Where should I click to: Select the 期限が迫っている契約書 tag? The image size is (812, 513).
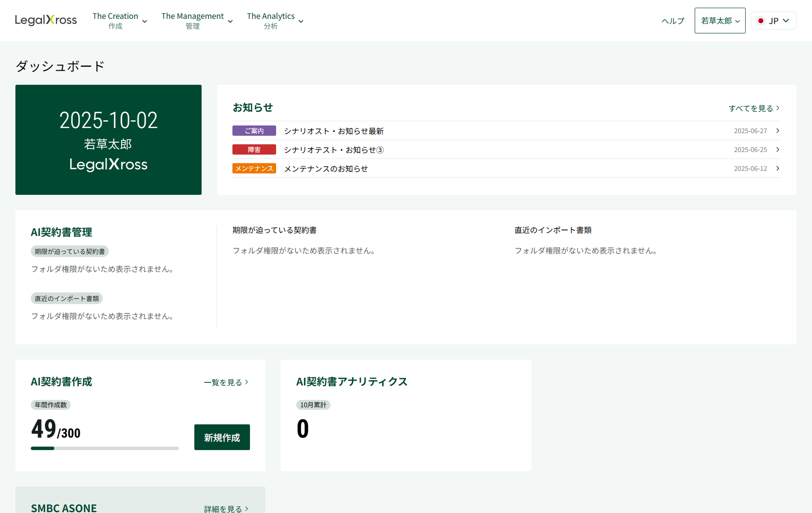click(69, 251)
